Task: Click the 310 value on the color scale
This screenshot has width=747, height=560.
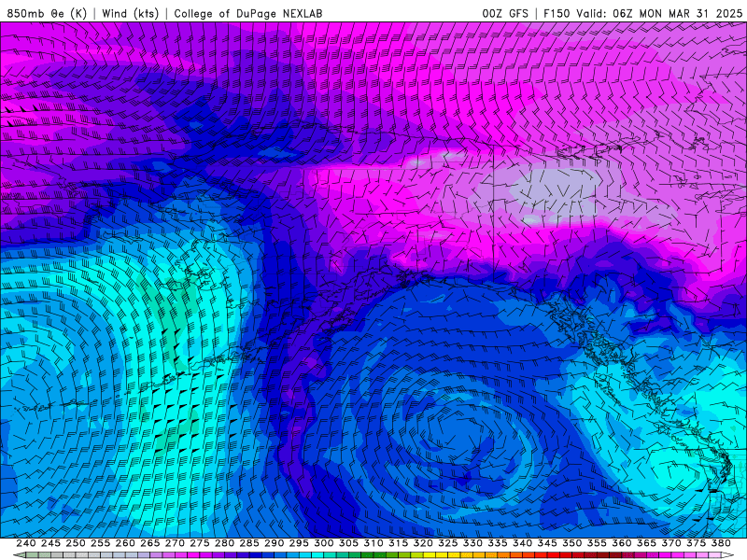Action: click(373, 543)
